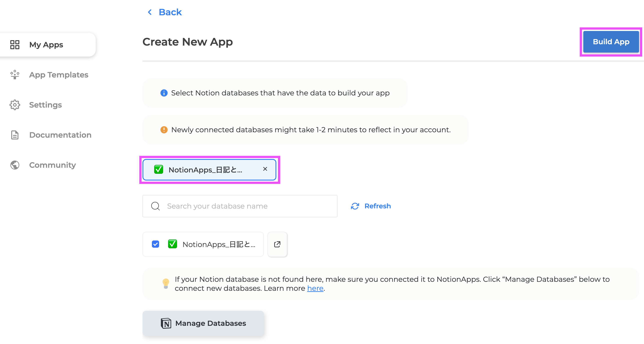Open App Templates page
The height and width of the screenshot is (344, 644).
point(58,75)
